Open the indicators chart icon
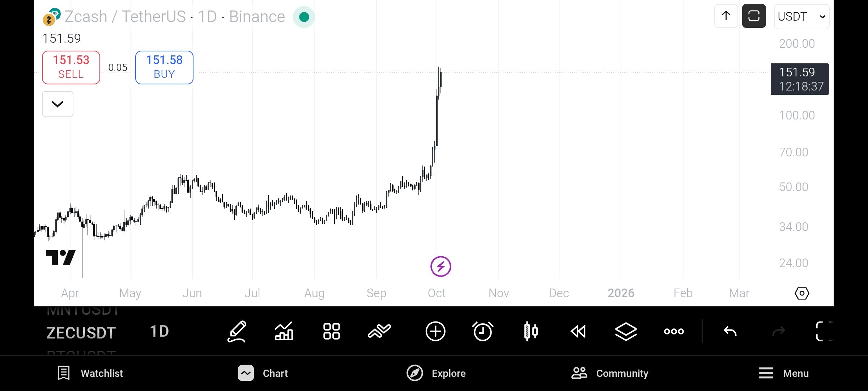The width and height of the screenshot is (868, 391). [x=284, y=331]
